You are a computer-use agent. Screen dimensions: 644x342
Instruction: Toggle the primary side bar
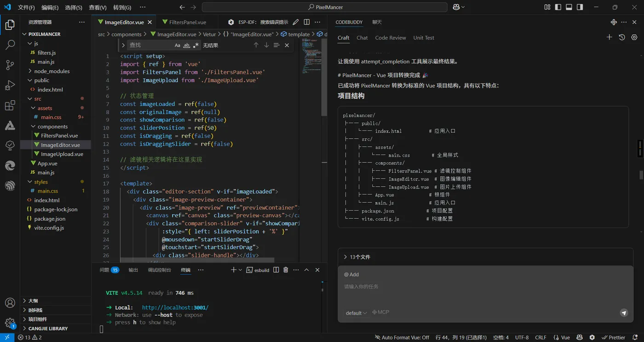558,7
